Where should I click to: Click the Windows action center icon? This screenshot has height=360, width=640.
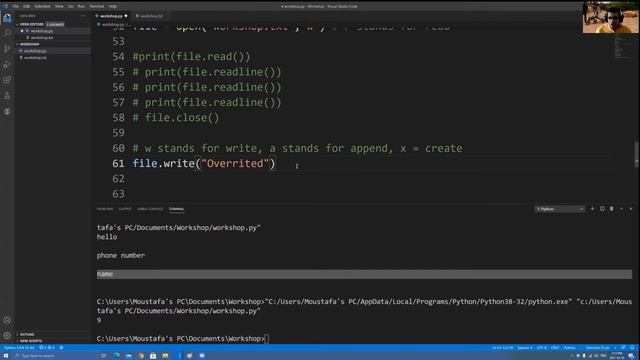[x=631, y=356]
